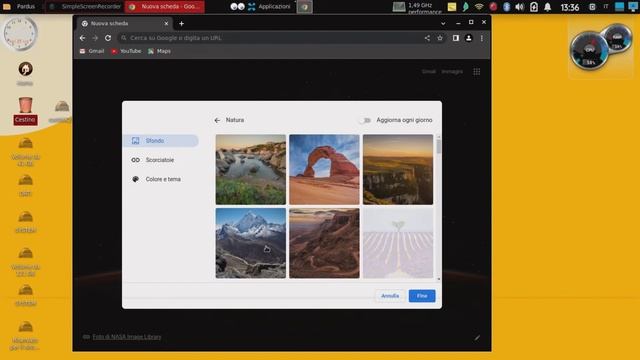Viewport: 640px width, 360px height.
Task: Click the Chrome back navigation arrow
Action: coord(83,38)
